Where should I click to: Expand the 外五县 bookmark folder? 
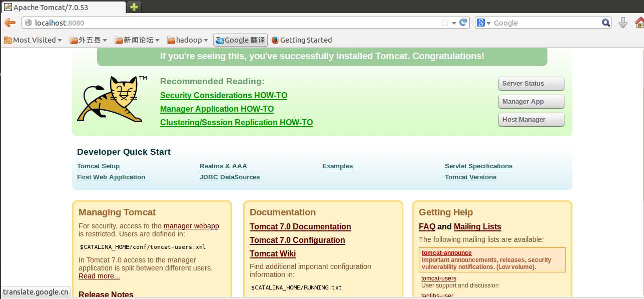[x=89, y=40]
